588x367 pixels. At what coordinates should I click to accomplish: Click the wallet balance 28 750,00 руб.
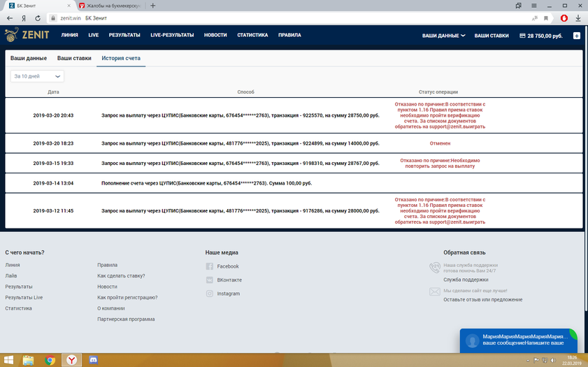(540, 36)
